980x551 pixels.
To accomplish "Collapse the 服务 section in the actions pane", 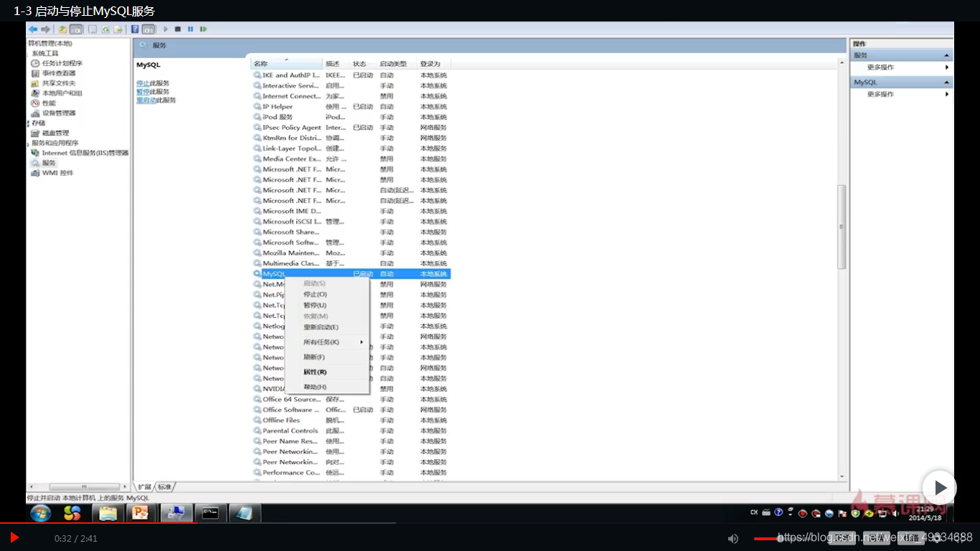I will pyautogui.click(x=947, y=55).
